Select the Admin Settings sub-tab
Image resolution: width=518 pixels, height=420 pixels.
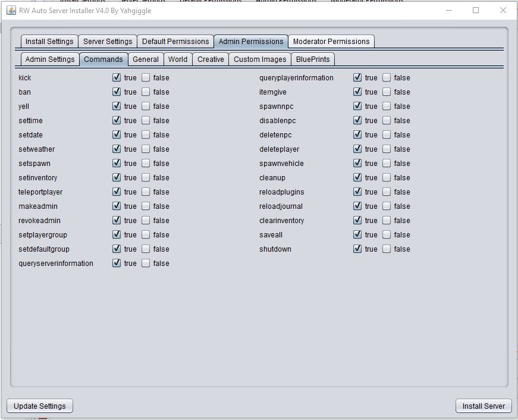point(50,59)
